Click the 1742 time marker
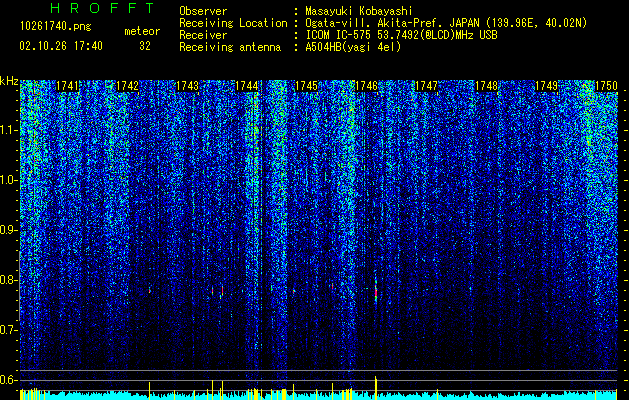The width and height of the screenshot is (629, 400). [x=127, y=86]
